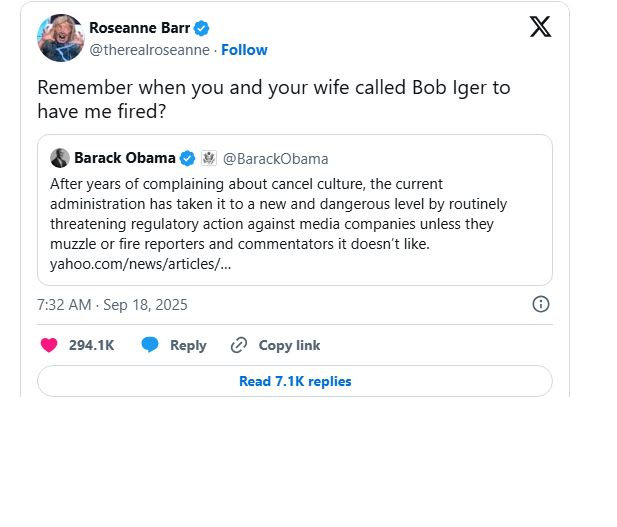This screenshot has height=527, width=617.
Task: Open the quoted Barack Obama tweet text
Action: click(x=278, y=212)
